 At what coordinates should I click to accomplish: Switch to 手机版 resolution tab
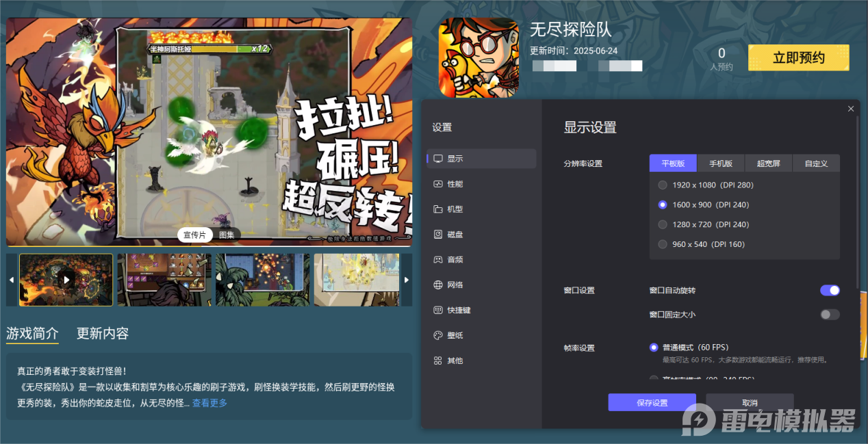click(x=721, y=164)
